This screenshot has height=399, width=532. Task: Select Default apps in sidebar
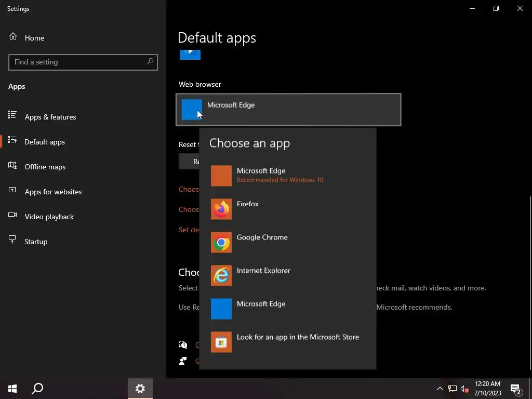coord(45,142)
